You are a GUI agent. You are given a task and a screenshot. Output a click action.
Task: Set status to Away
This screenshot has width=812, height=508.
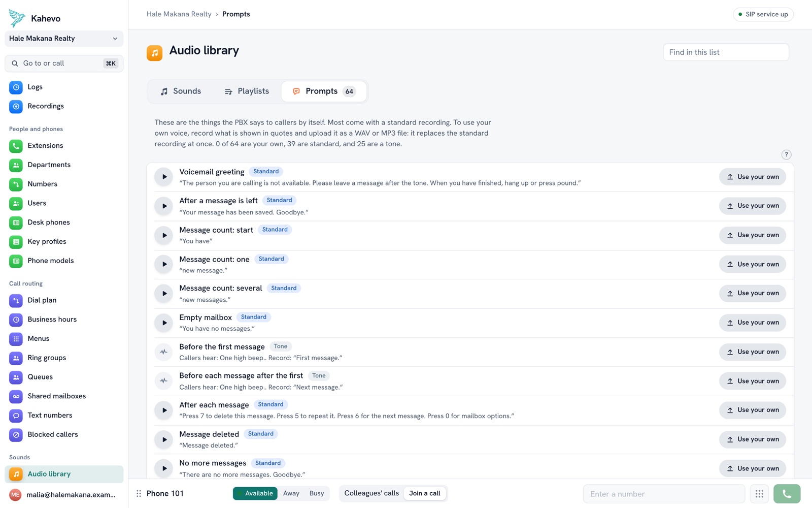291,493
